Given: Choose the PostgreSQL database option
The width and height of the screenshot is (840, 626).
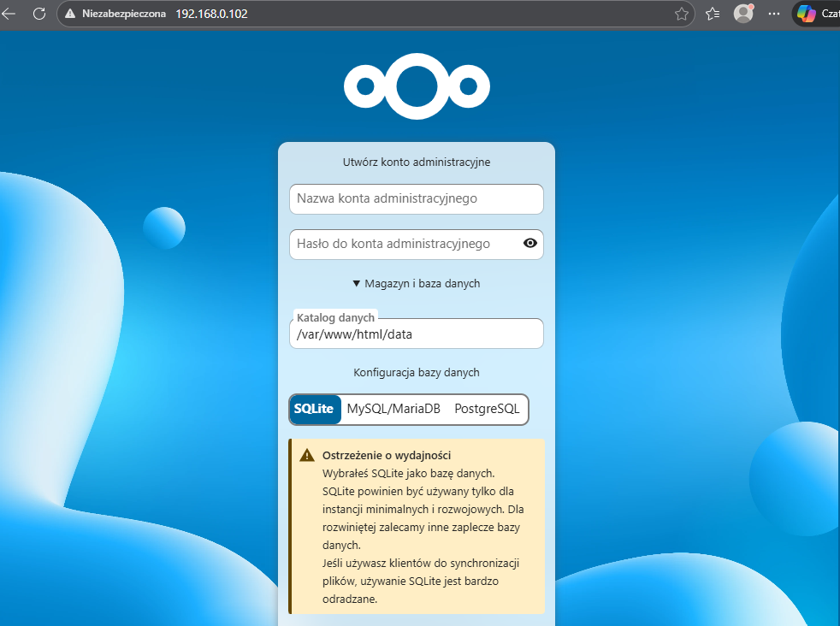Looking at the screenshot, I should click(x=487, y=410).
